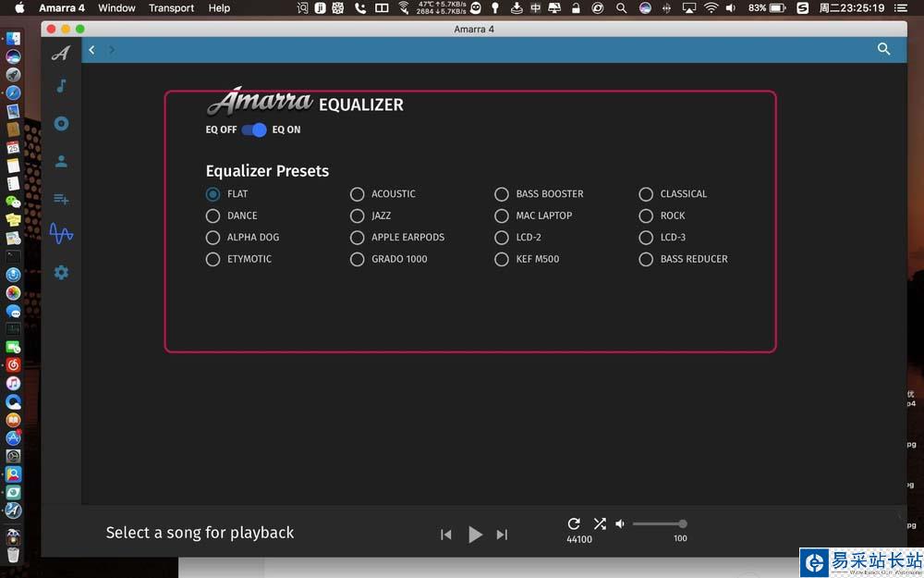924x578 pixels.
Task: Select the LCD-2 preset
Action: coord(502,238)
